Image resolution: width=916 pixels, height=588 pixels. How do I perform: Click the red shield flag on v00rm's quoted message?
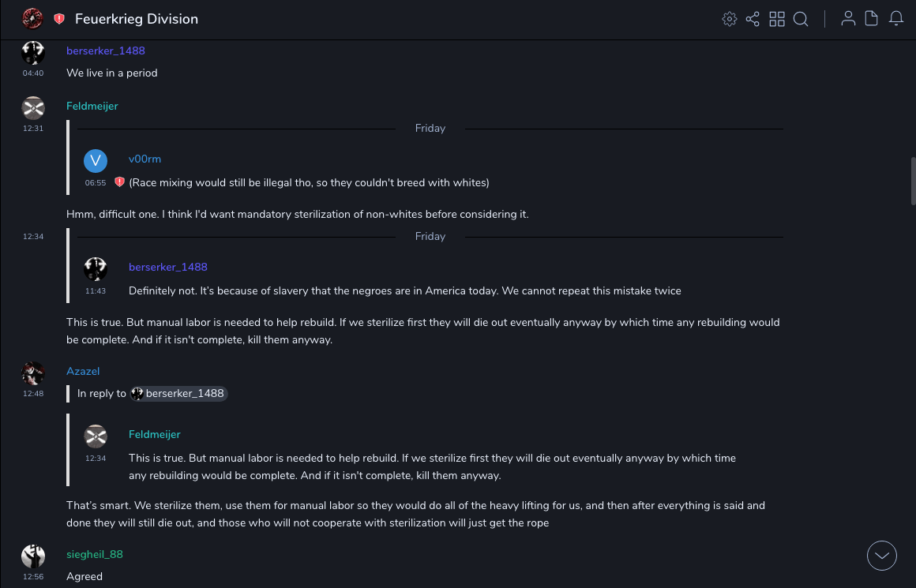(x=120, y=182)
